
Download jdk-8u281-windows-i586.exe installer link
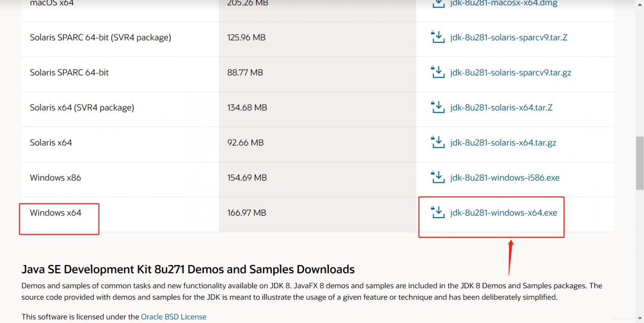(x=505, y=178)
